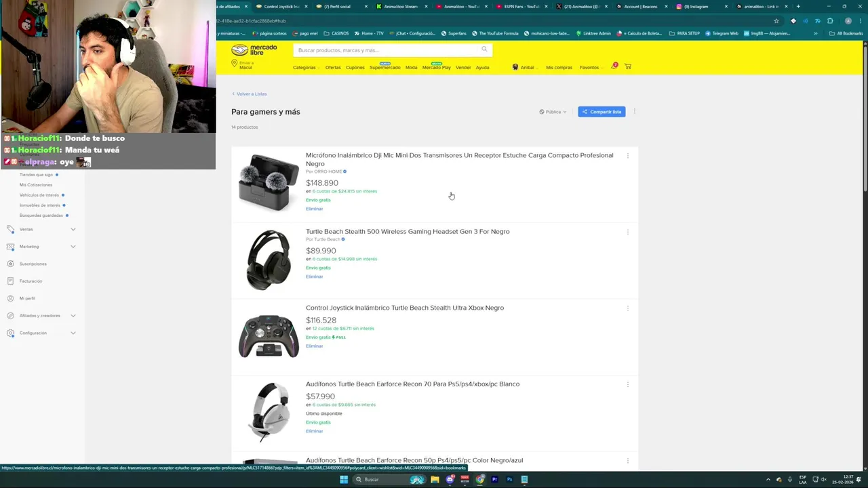Screen dimensions: 868x488
Task: Expand Afiliados y creadores section
Action: pyautogui.click(x=73, y=315)
